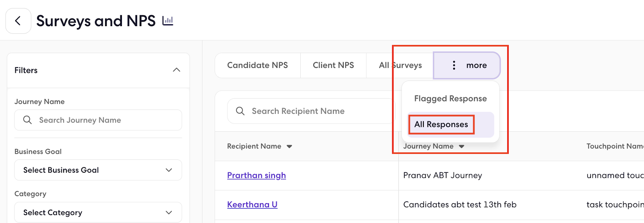Choose Flagged Response from the menu
The width and height of the screenshot is (644, 223).
[450, 99]
